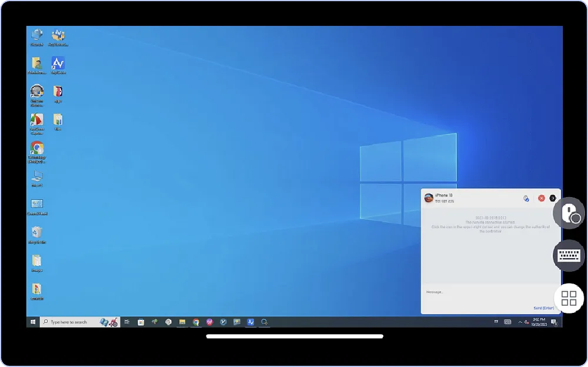Image resolution: width=588 pixels, height=367 pixels.
Task: Open the Recycle Bin desktop icon
Action: (x=36, y=232)
